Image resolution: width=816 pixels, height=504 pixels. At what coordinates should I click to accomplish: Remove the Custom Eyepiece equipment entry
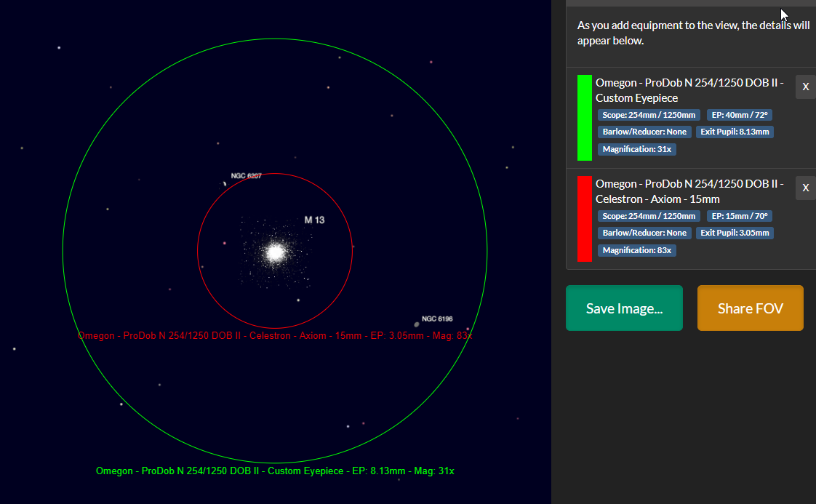(x=805, y=87)
